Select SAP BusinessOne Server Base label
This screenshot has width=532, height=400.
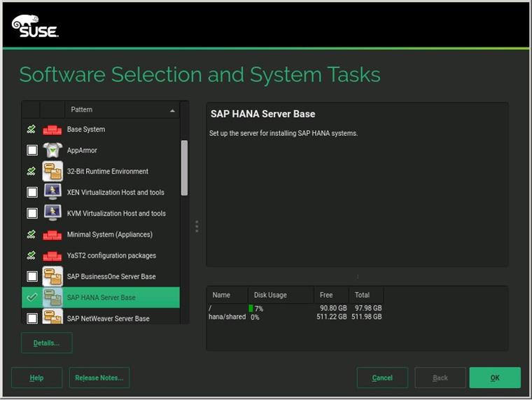click(111, 277)
